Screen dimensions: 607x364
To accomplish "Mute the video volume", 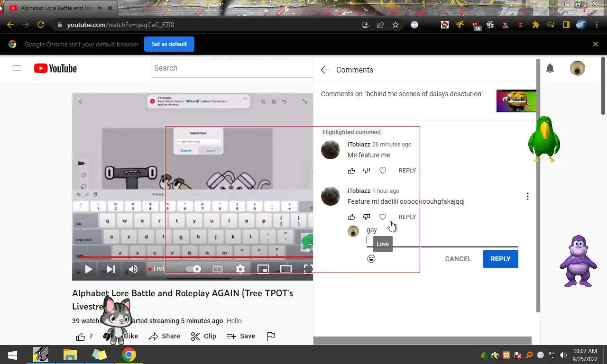I will point(133,269).
